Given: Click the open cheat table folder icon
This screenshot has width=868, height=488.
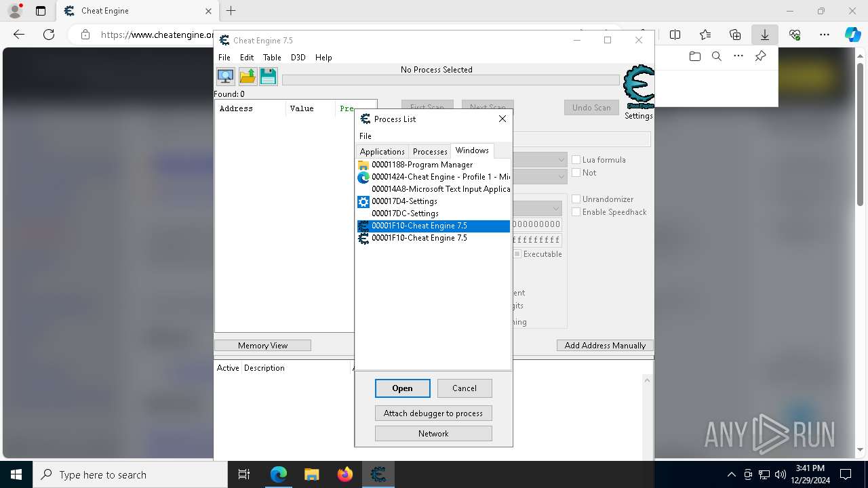Looking at the screenshot, I should 248,76.
